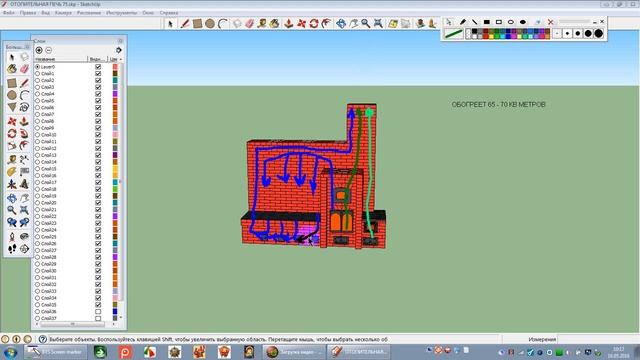
Task: Click the add layer plus button
Action: tap(39, 50)
